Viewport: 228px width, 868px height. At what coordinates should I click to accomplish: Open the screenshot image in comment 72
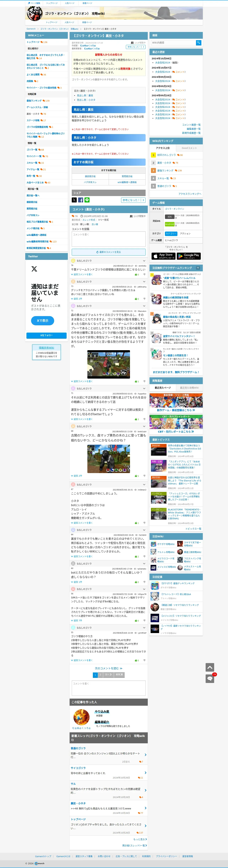[x=108, y=364]
